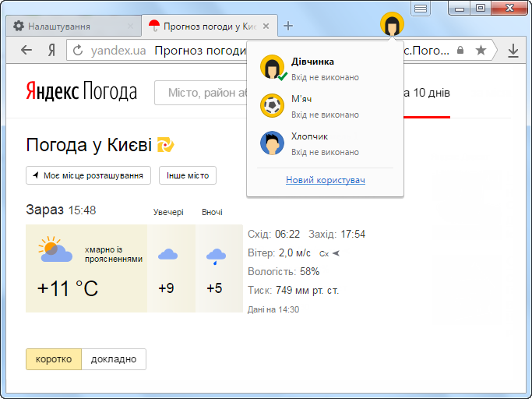Click the Захід: 17:54 sunset text

[x=337, y=235]
